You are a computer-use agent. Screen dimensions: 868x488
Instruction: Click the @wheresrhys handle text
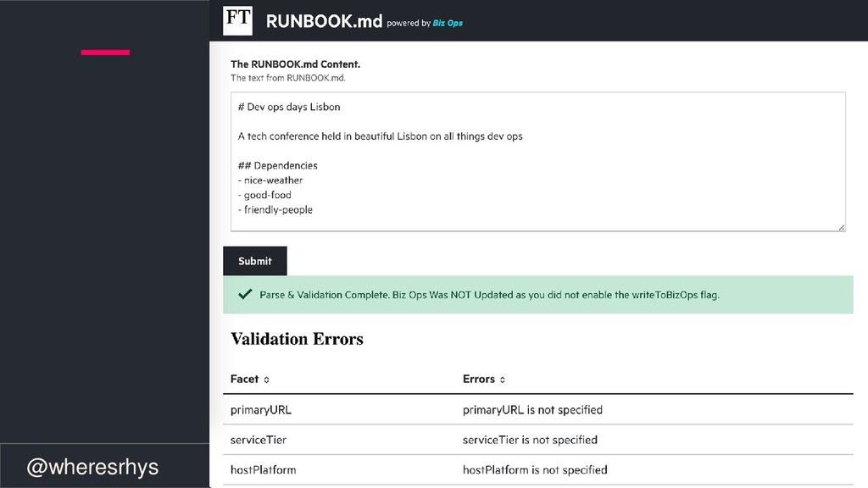click(92, 467)
